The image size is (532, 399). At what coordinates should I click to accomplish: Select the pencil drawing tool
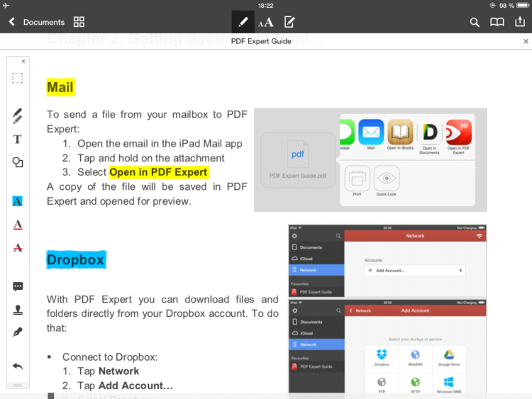[x=18, y=116]
